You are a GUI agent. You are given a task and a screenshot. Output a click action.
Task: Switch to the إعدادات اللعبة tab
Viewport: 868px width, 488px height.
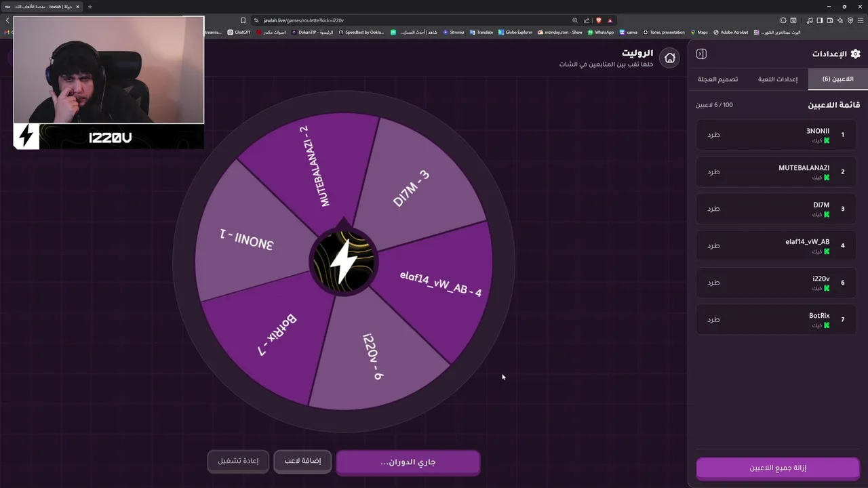(x=778, y=79)
